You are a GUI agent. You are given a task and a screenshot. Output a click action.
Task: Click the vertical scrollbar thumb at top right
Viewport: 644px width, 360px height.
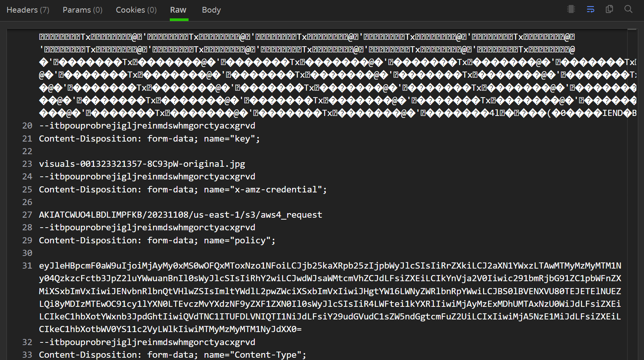(632, 29)
